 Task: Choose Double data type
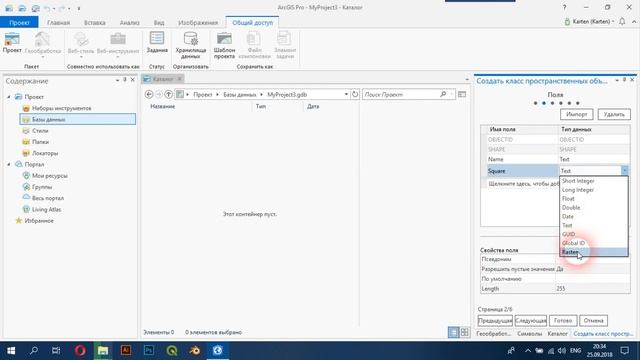click(x=593, y=208)
